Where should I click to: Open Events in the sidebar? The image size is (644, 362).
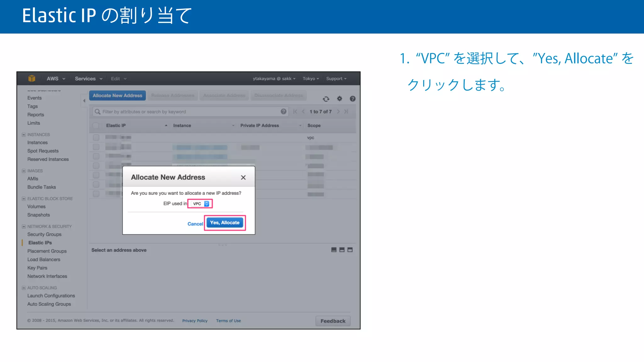[35, 98]
